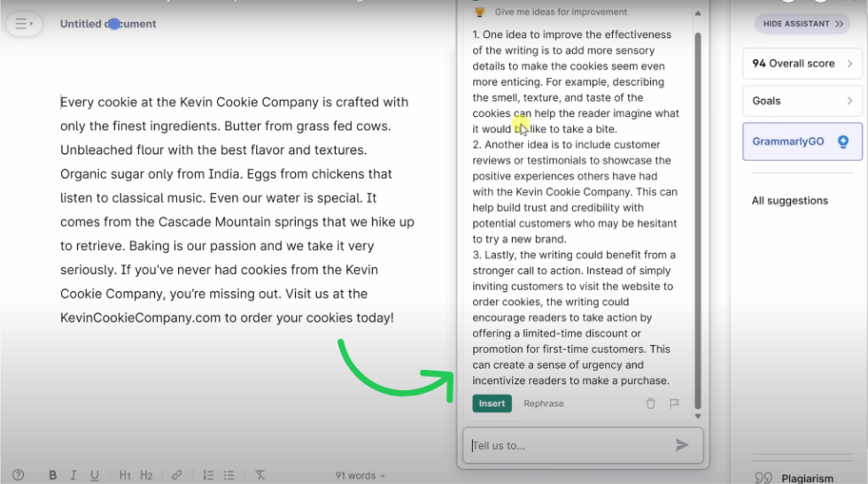Toggle underline formatting
This screenshot has height=484, width=868.
pos(95,475)
